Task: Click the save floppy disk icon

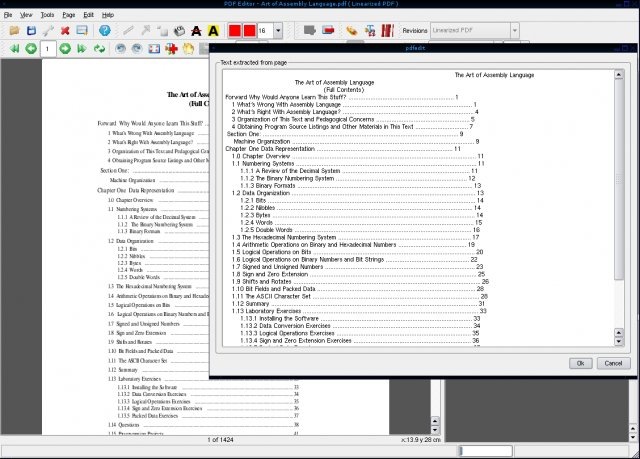Action: click(31, 31)
